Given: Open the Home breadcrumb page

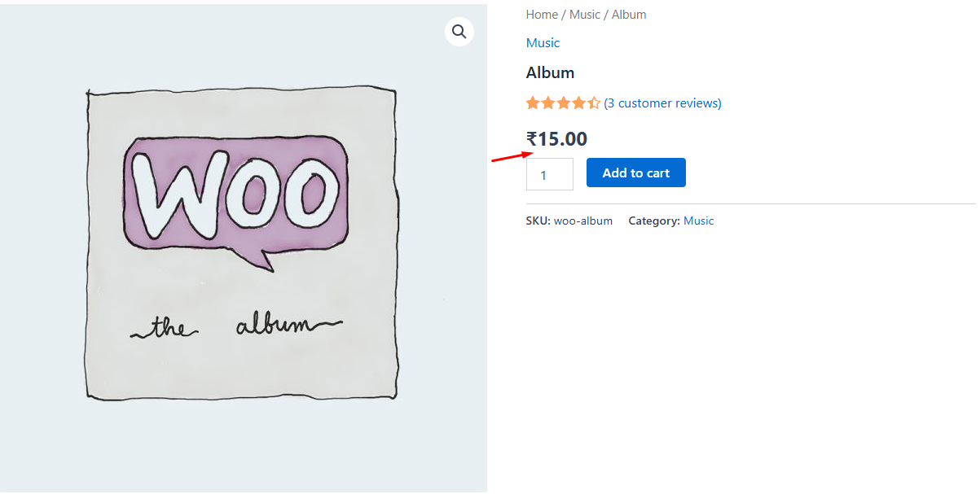Looking at the screenshot, I should [541, 14].
